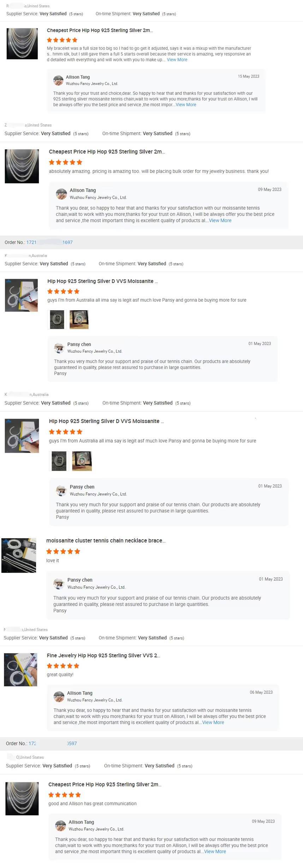Screen dimensions: 303x868
Task: Click View More under "absolutely amazing" review reply
Action: click(220, 220)
